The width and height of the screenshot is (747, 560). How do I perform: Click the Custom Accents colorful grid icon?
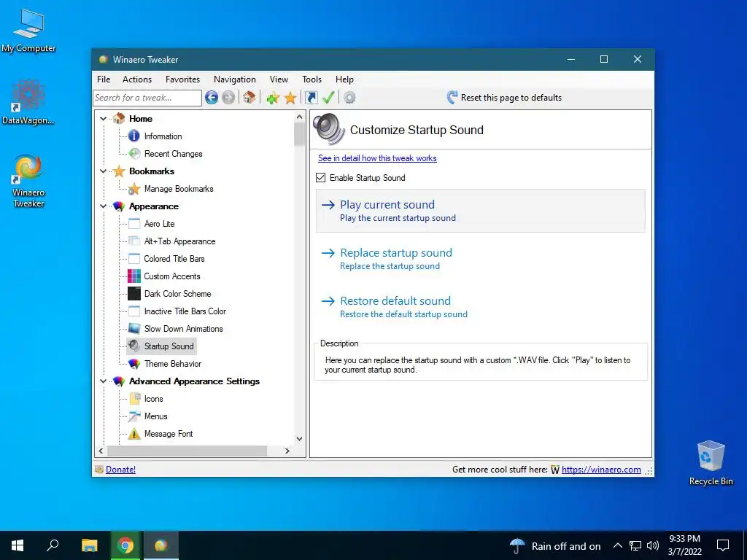134,276
